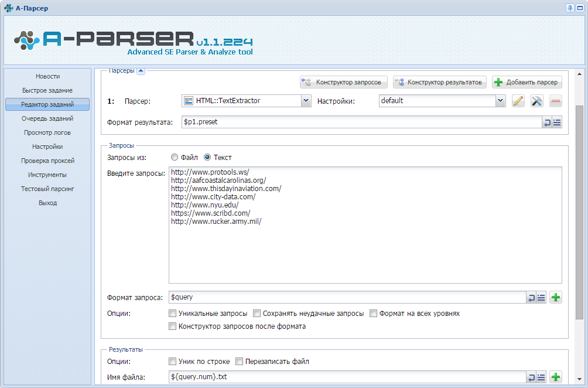Click the pencil edit settings icon
Viewport: 588px width, 388px height.
(x=518, y=101)
